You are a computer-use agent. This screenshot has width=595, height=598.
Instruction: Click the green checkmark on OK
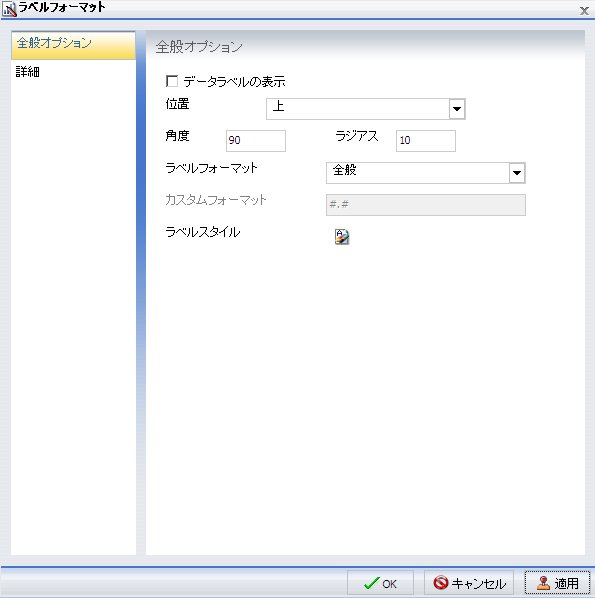pyautogui.click(x=371, y=583)
